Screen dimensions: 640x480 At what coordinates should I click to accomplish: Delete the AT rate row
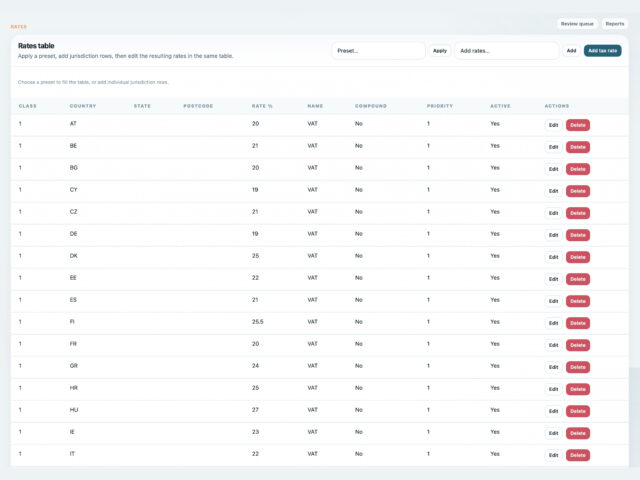click(578, 125)
